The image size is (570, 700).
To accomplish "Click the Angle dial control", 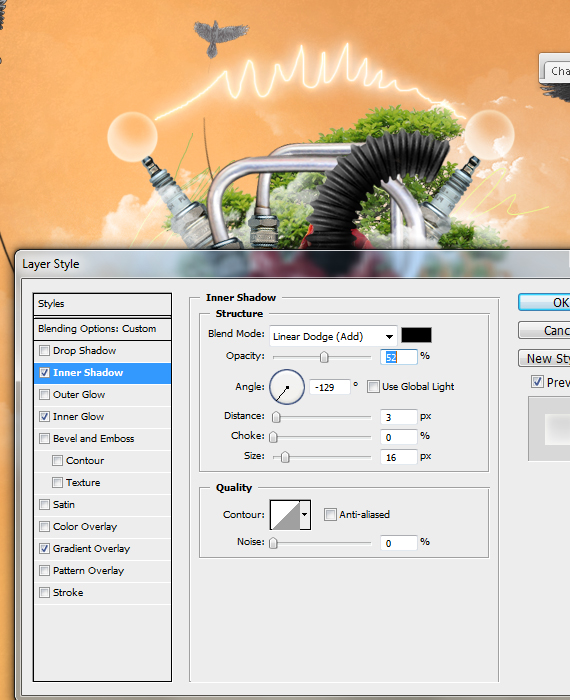I will click(x=287, y=387).
